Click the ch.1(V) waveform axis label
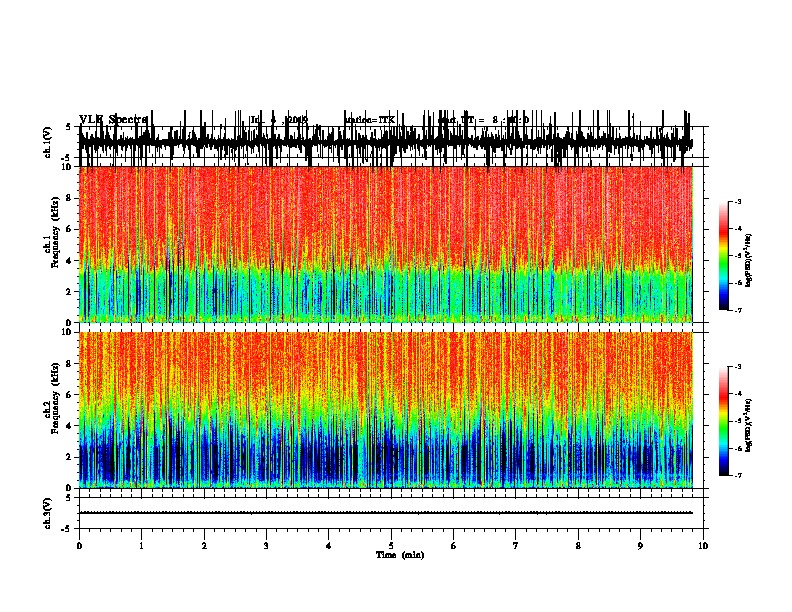The image size is (792, 612). [48, 142]
